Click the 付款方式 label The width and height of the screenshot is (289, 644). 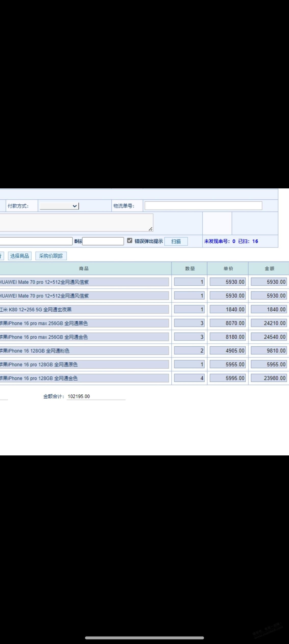pyautogui.click(x=18, y=206)
